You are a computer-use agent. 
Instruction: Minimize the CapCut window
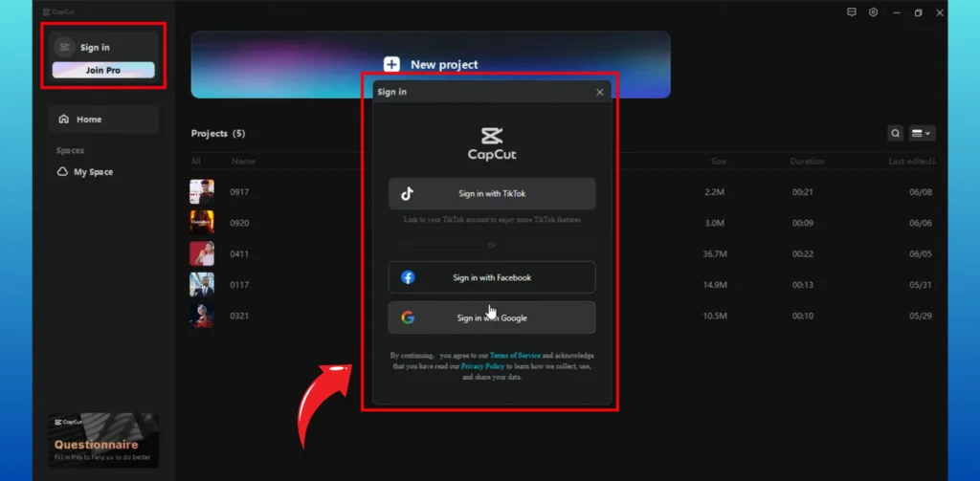click(897, 13)
